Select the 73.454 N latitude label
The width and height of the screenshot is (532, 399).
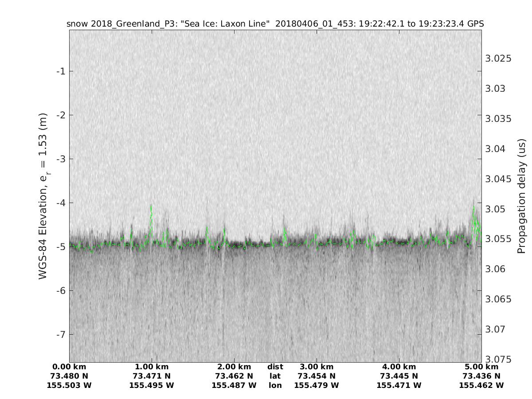[317, 376]
